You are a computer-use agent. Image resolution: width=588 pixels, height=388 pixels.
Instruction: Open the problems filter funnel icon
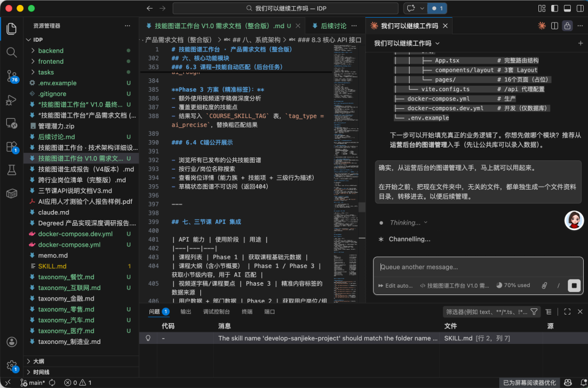[534, 312]
